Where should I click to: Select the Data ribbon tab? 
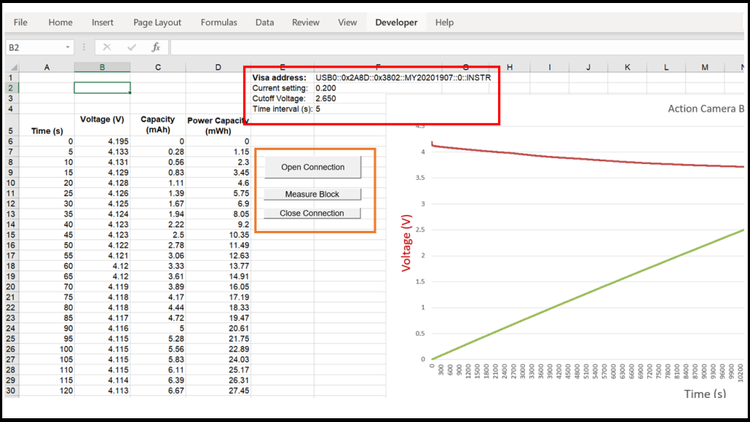tap(264, 22)
